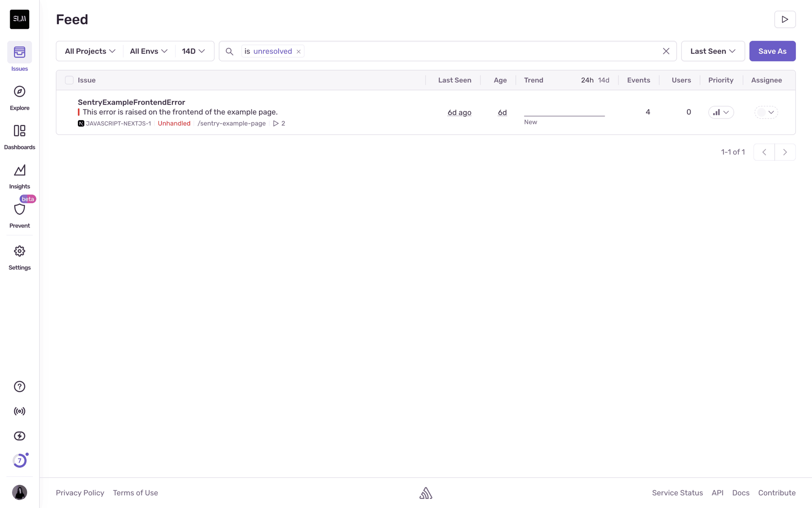812x508 pixels.
Task: Click the 'unresolved' filter value
Action: 273,51
